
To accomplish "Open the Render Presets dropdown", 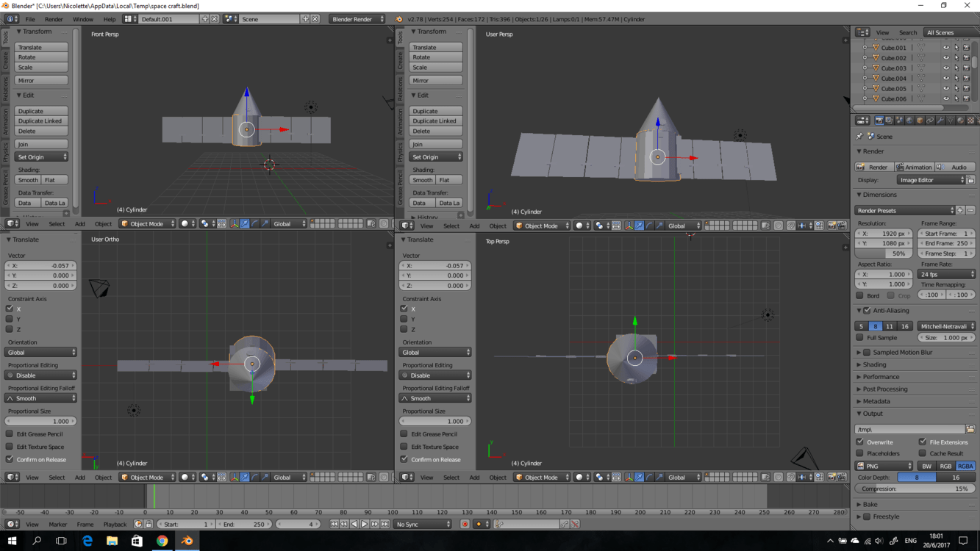I will point(904,211).
